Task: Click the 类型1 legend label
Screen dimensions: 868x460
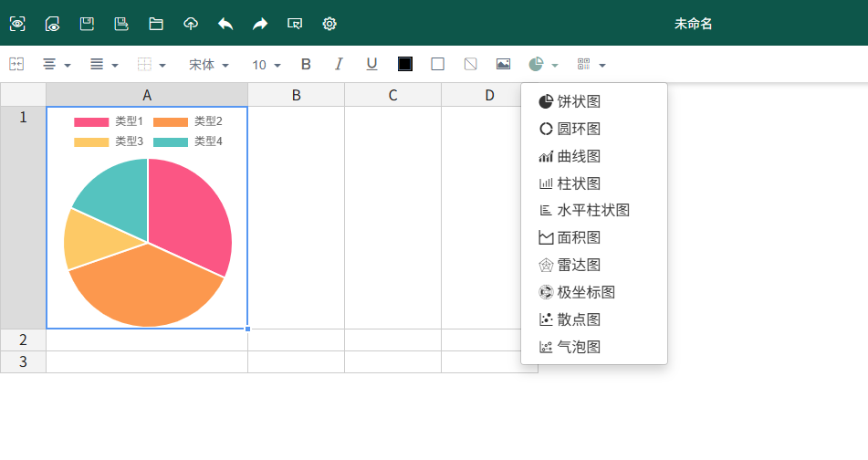Action: point(129,121)
